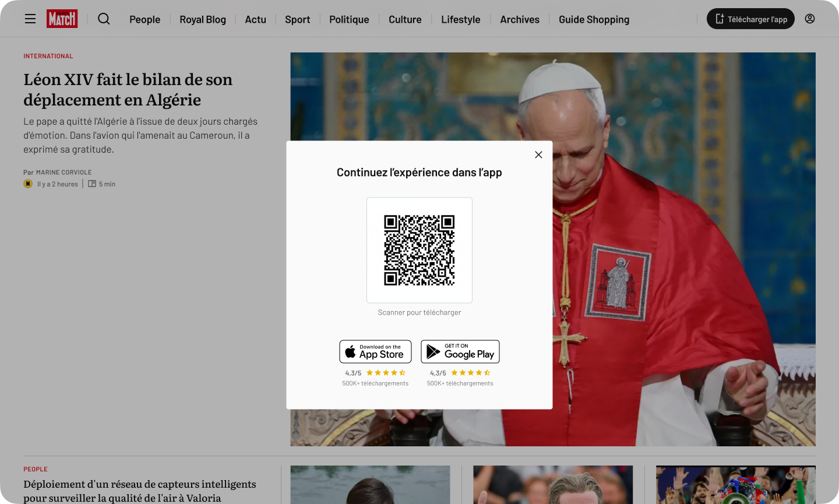This screenshot has height=504, width=839.
Task: Select the Actu navigation item
Action: pyautogui.click(x=255, y=19)
